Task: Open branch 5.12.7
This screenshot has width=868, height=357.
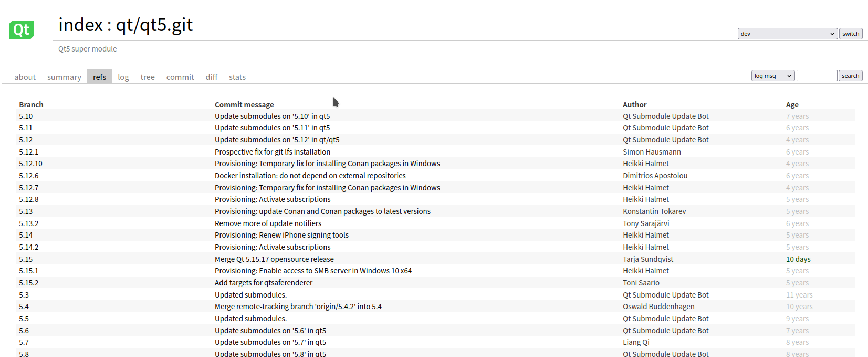Action: point(29,188)
